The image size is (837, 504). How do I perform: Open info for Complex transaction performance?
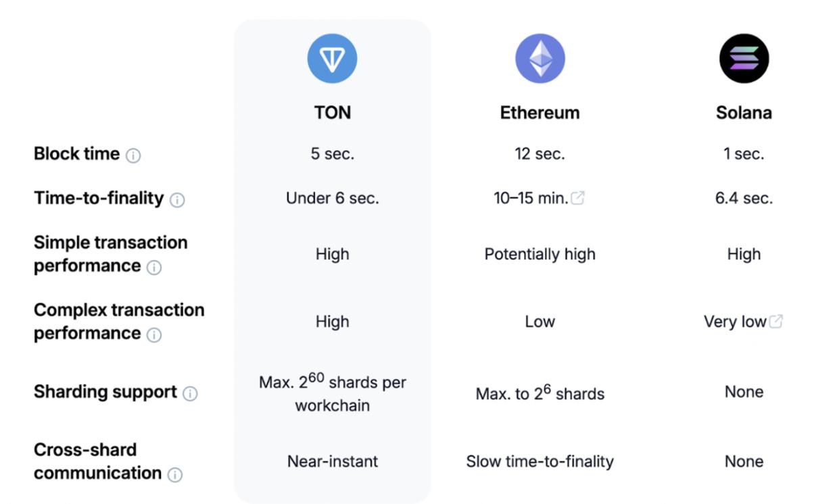point(154,335)
